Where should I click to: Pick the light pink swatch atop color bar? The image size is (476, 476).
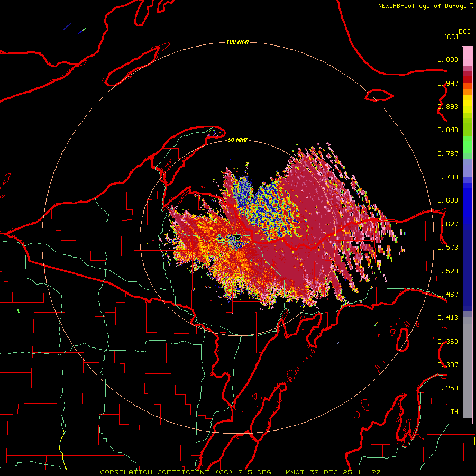(x=467, y=57)
